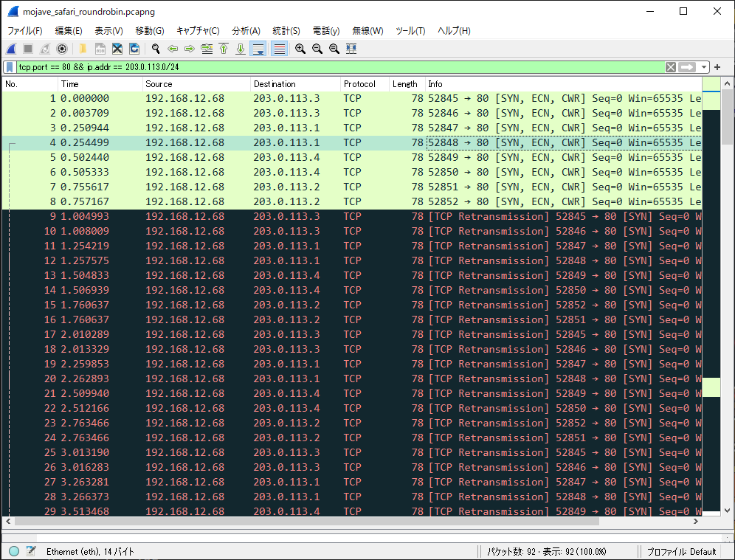Jump to the last packet icon
Image resolution: width=735 pixels, height=560 pixels.
point(241,49)
